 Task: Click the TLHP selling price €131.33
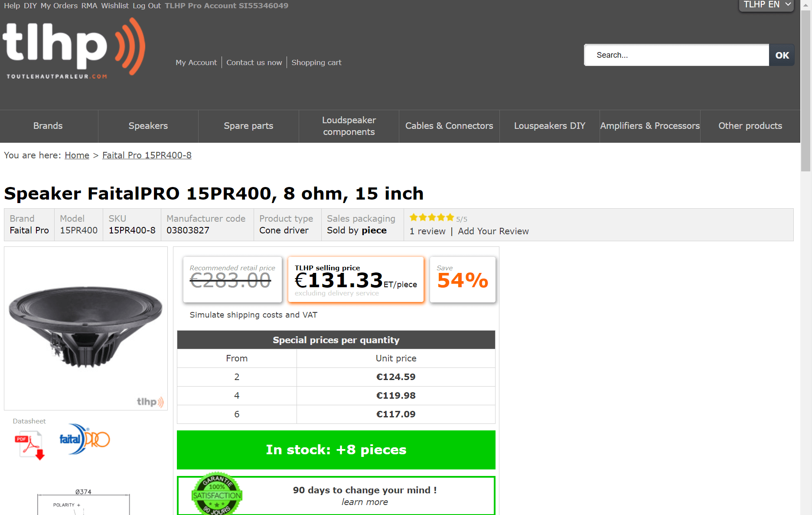[x=356, y=280]
